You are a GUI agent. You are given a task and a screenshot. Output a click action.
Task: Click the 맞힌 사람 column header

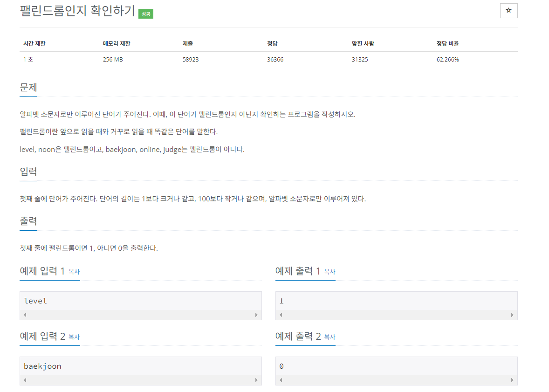(x=363, y=43)
